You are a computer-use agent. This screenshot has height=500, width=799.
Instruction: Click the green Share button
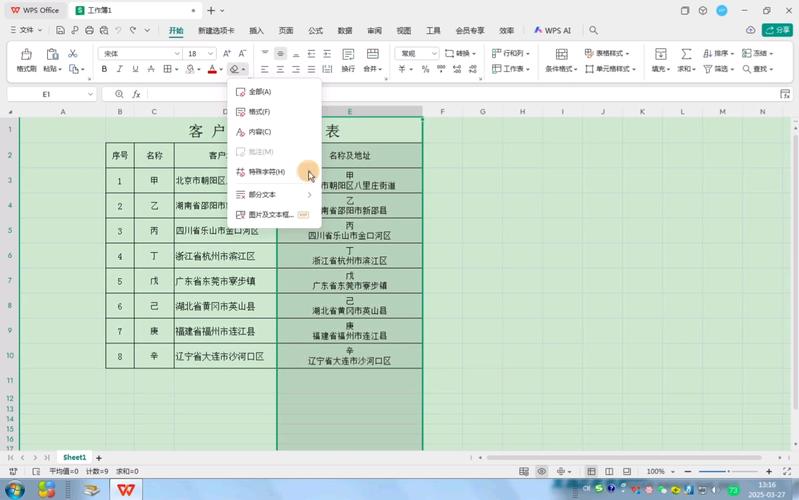pyautogui.click(x=777, y=30)
